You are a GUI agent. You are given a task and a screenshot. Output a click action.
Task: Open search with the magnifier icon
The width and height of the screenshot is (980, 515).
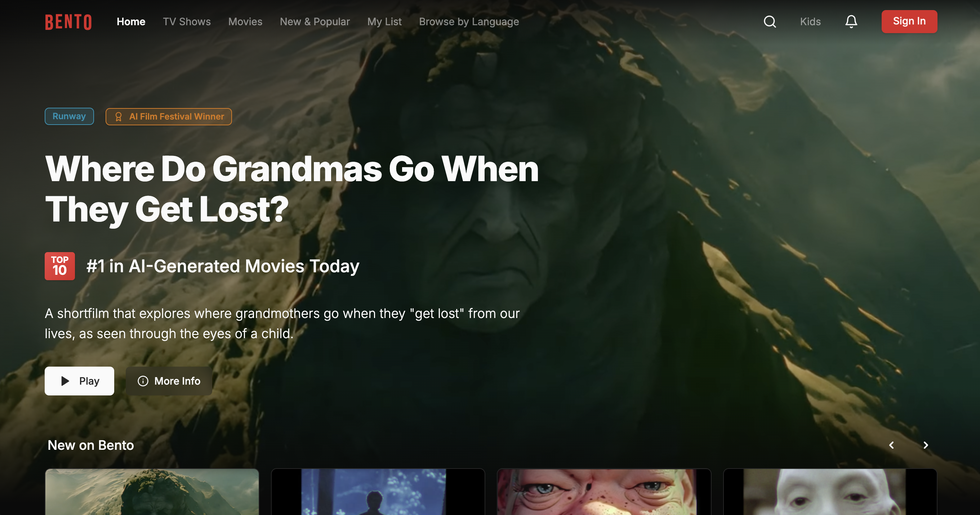tap(770, 22)
